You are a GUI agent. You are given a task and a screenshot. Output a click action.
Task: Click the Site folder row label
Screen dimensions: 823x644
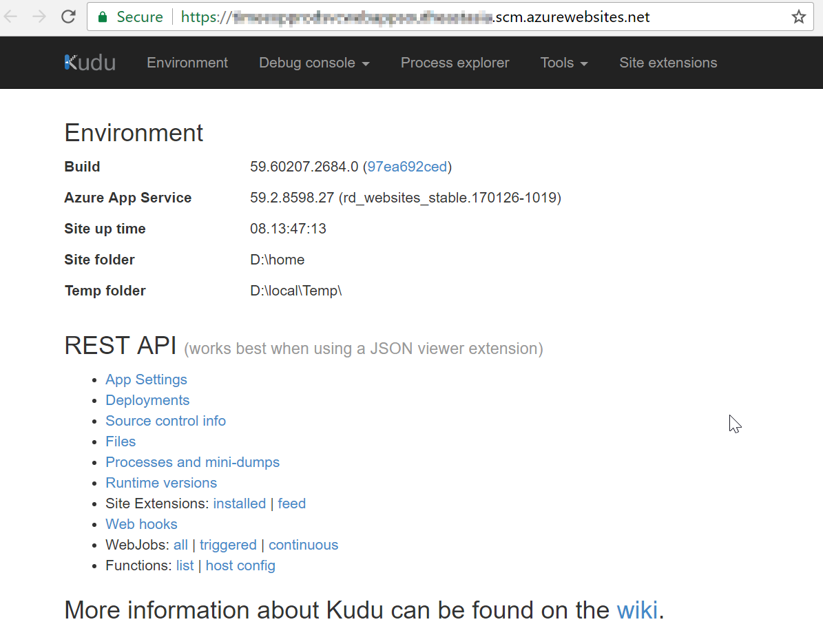click(x=100, y=260)
